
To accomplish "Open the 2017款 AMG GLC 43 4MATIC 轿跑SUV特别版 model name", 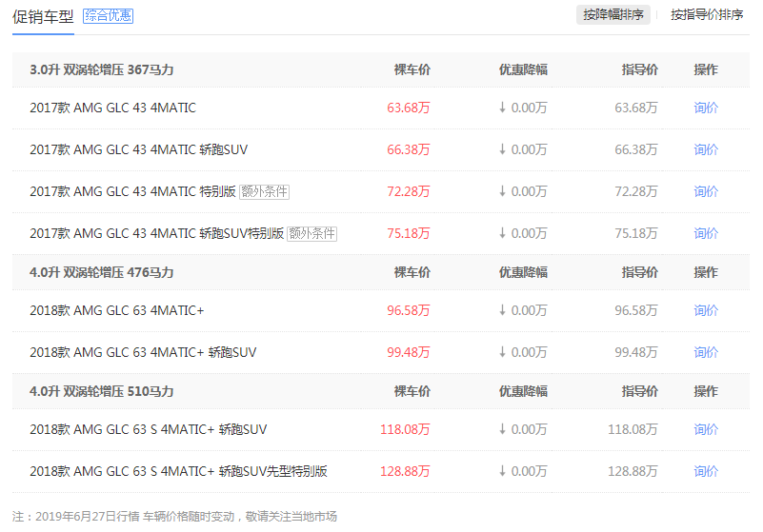I will click(156, 233).
